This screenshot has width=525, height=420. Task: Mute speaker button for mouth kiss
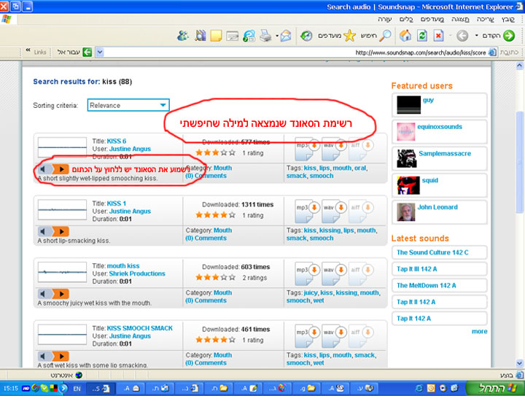(x=44, y=294)
